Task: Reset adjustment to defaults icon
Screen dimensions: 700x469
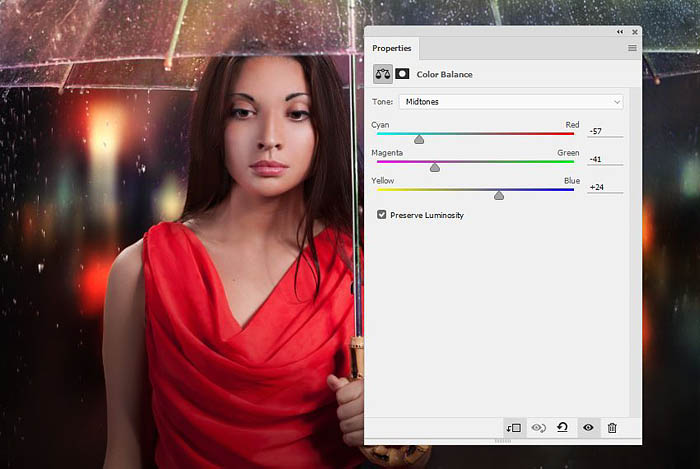Action: 562,427
